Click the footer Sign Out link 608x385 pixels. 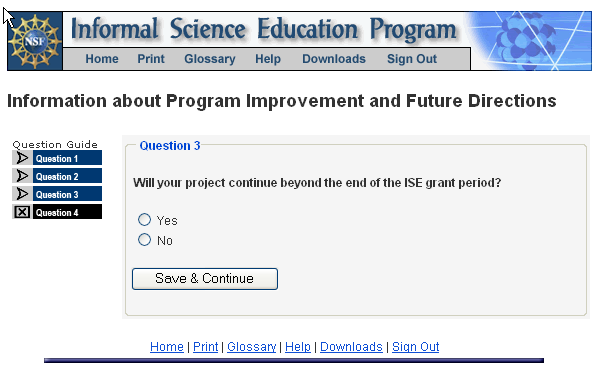point(415,347)
